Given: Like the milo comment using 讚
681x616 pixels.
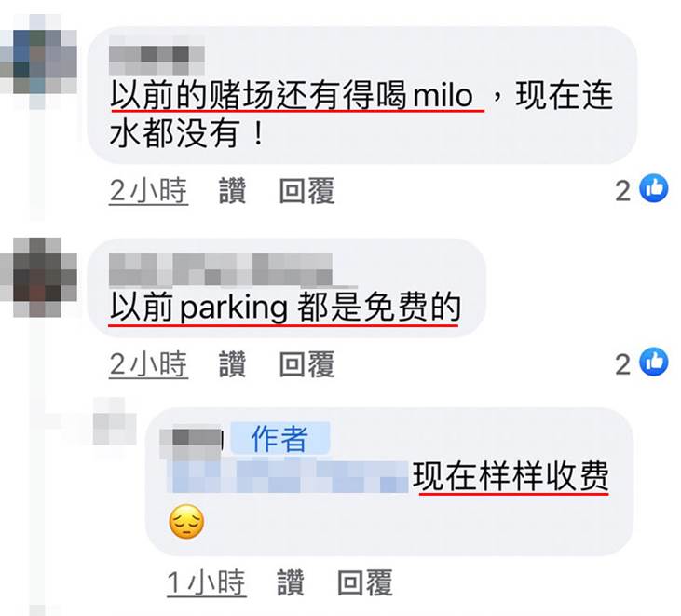Looking at the screenshot, I should (232, 191).
